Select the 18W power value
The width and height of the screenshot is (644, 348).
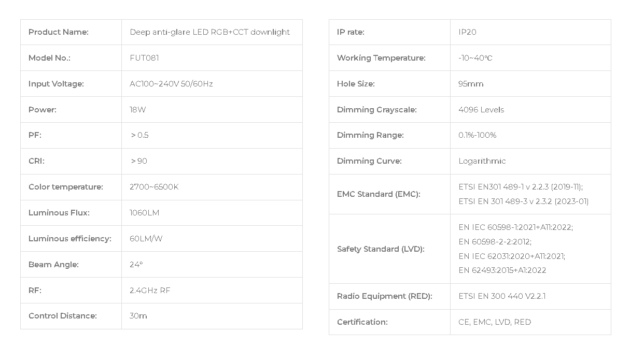pyautogui.click(x=137, y=110)
